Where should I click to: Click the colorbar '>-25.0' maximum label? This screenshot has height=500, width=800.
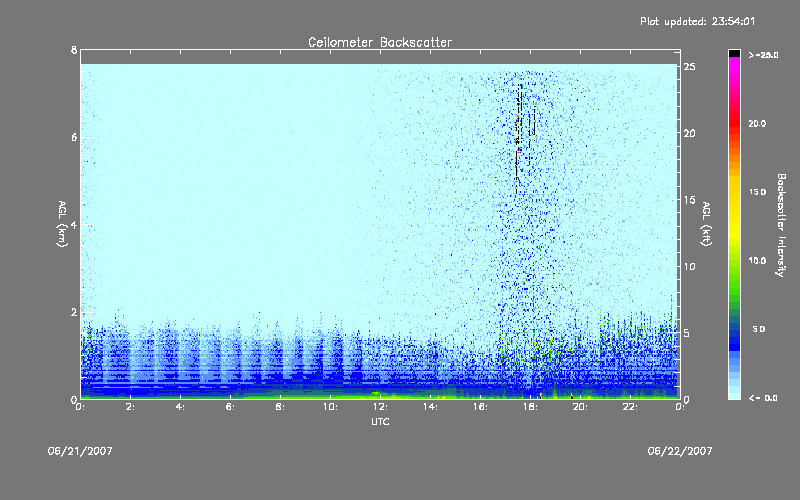[x=763, y=55]
